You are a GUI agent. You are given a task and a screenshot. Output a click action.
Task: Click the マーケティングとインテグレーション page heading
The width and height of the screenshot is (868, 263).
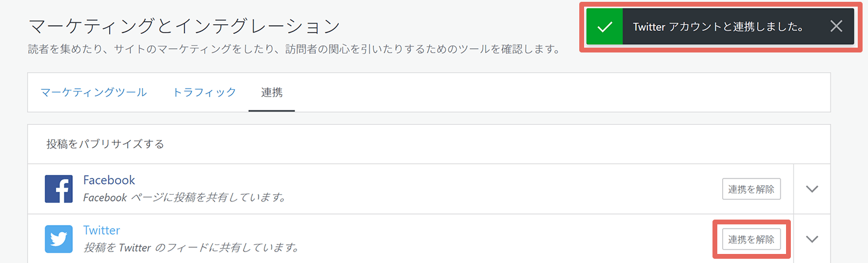point(184,26)
